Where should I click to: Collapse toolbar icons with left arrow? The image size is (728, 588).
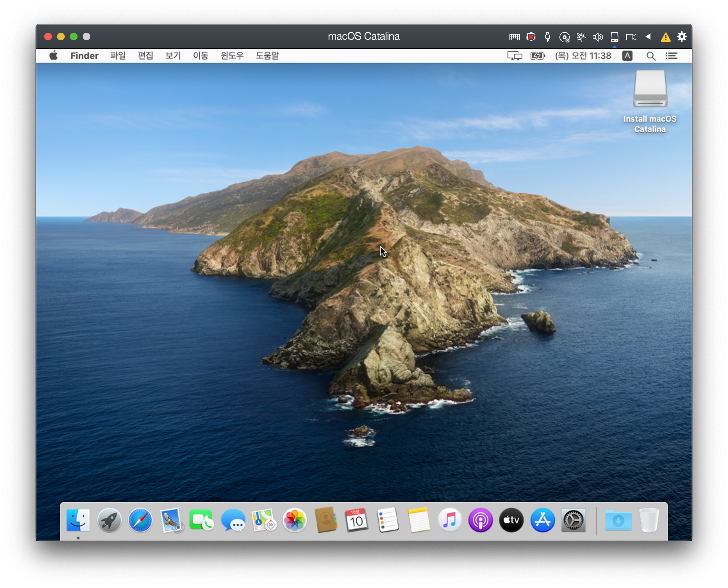[648, 37]
